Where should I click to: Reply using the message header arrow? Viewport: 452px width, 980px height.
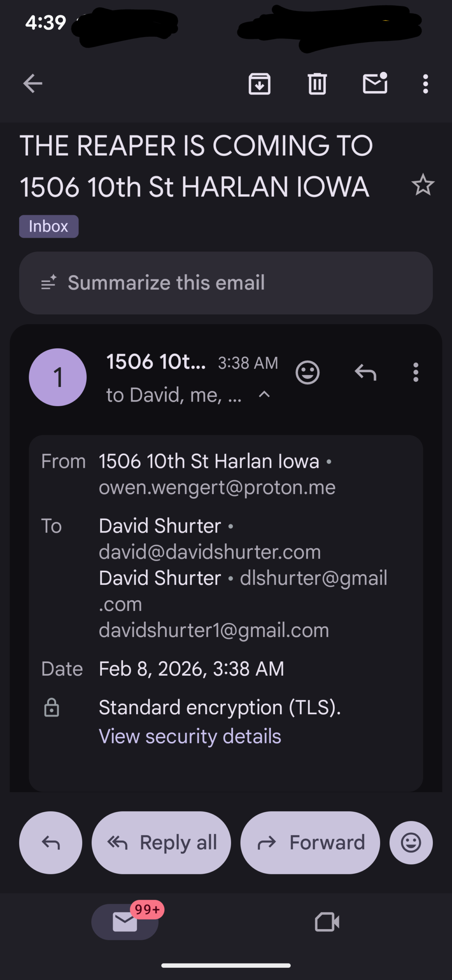(366, 372)
